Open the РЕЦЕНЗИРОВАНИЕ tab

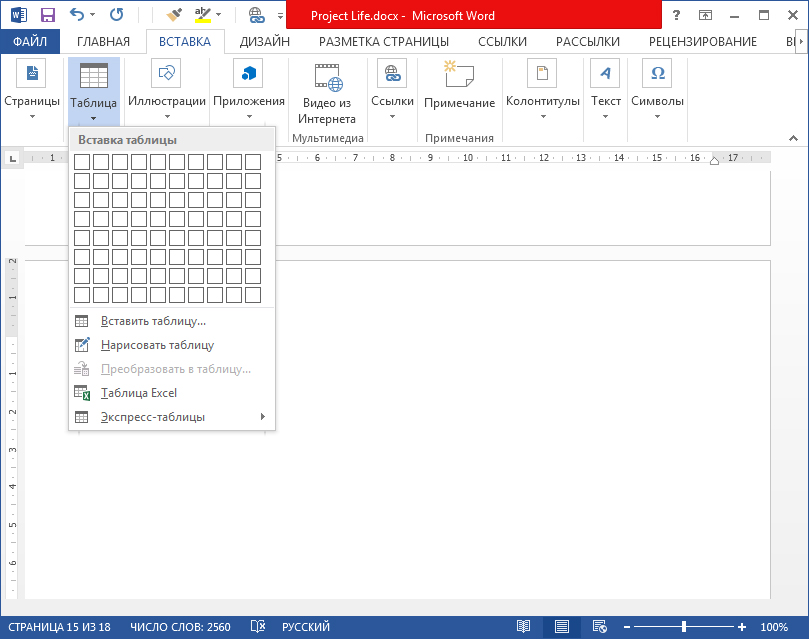tap(703, 41)
